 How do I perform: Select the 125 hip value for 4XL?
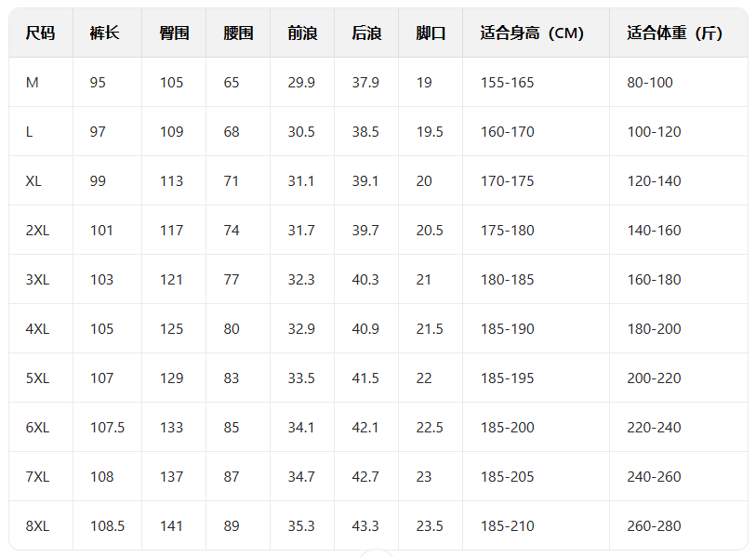pyautogui.click(x=171, y=329)
